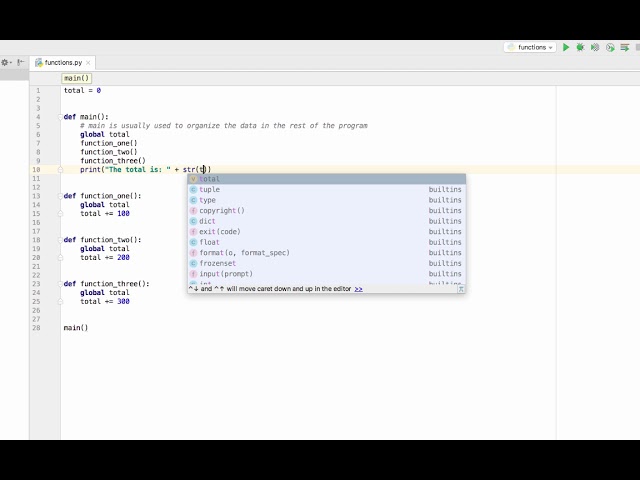
Task: Click the profile/concurrency run icon
Action: click(x=610, y=47)
